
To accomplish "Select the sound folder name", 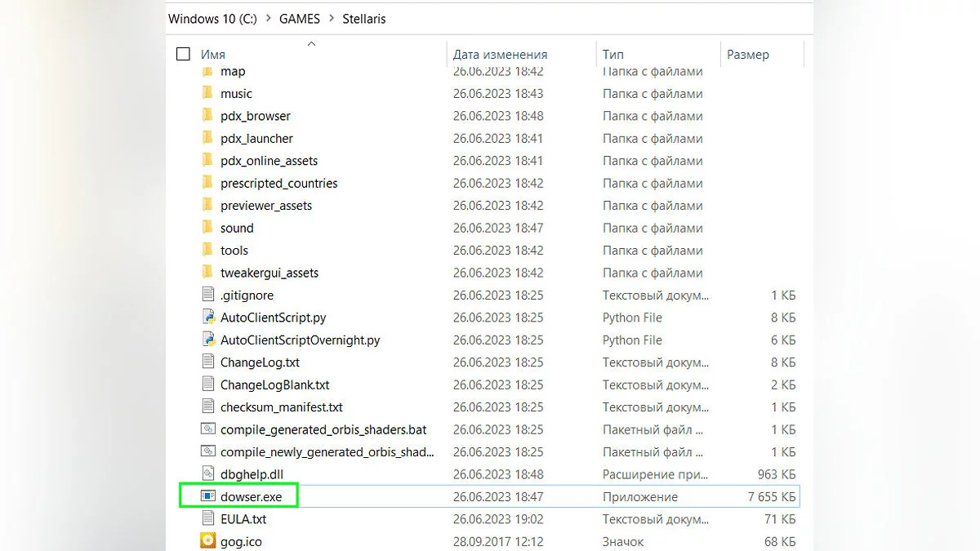I will tap(237, 228).
